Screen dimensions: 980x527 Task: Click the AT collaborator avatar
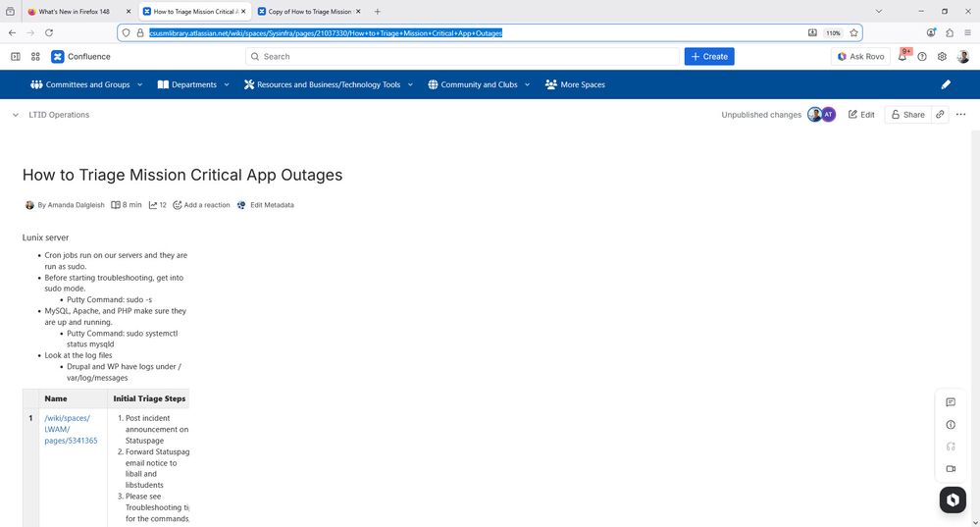tap(828, 115)
